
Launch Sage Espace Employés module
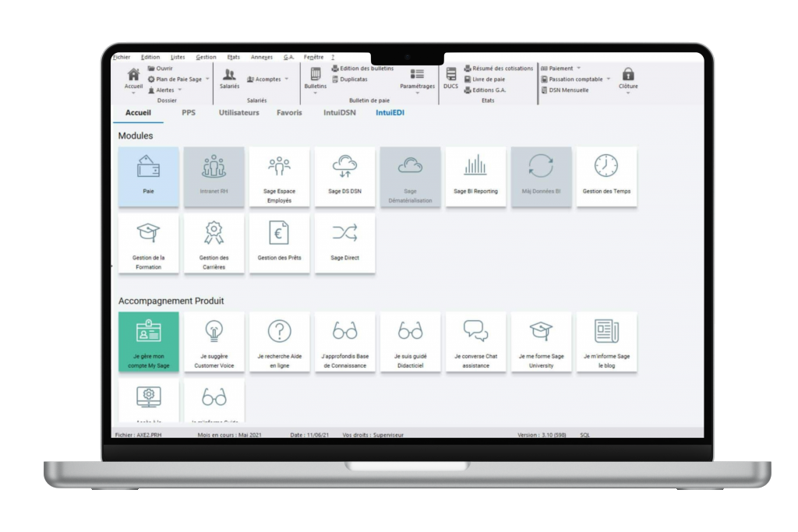pyautogui.click(x=279, y=177)
